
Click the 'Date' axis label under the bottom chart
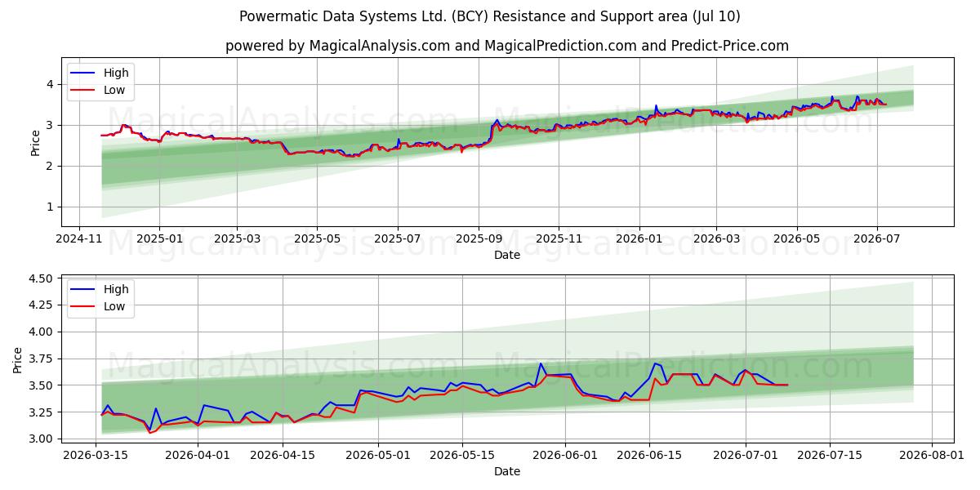point(507,471)
